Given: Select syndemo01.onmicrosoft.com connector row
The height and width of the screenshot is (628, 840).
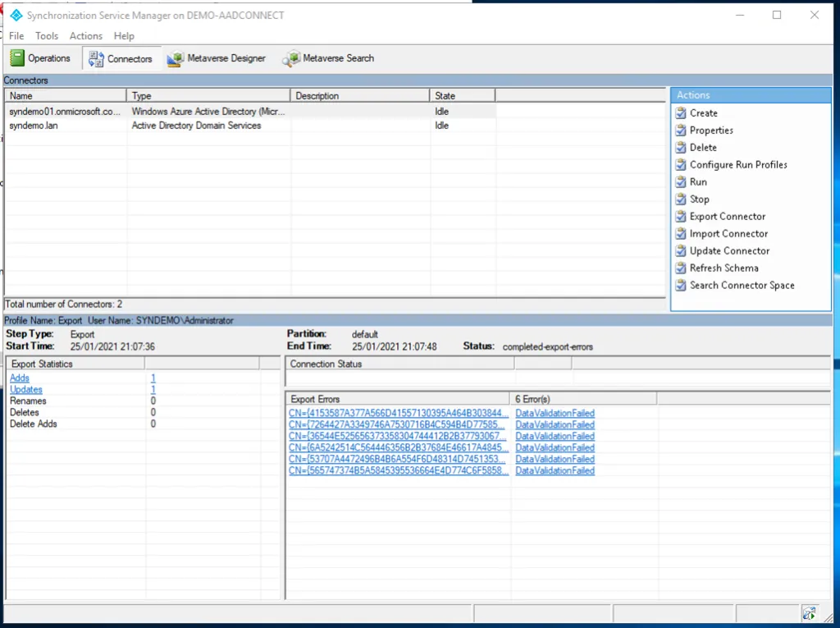Looking at the screenshot, I should coord(65,112).
